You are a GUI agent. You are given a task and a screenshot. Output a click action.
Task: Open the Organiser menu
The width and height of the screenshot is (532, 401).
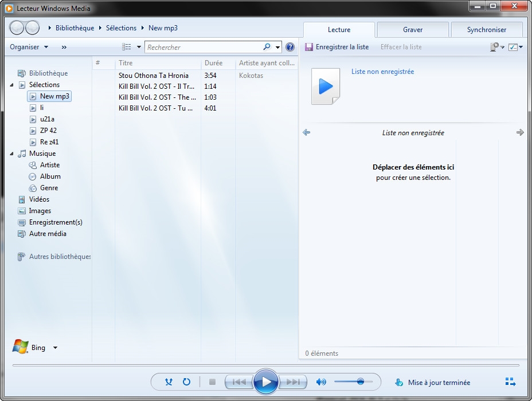pyautogui.click(x=29, y=47)
